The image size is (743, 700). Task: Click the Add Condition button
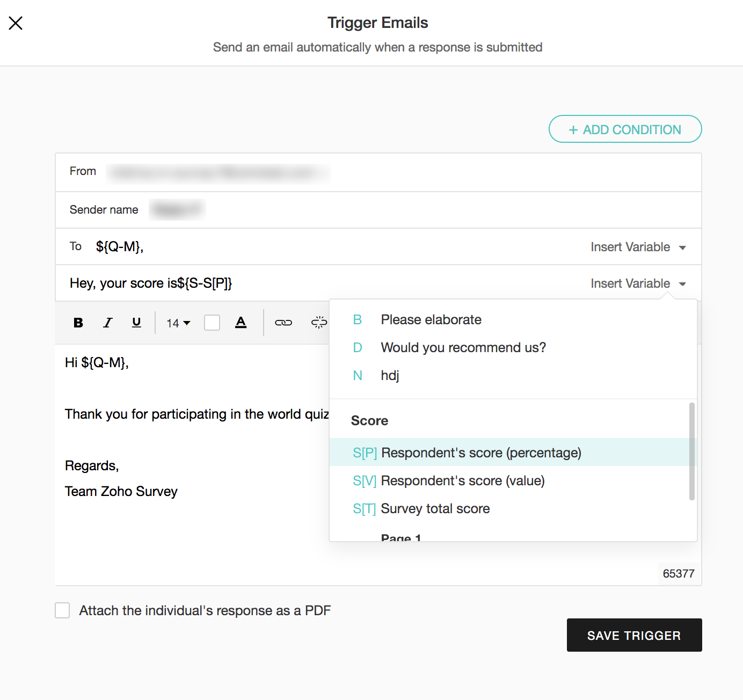625,129
